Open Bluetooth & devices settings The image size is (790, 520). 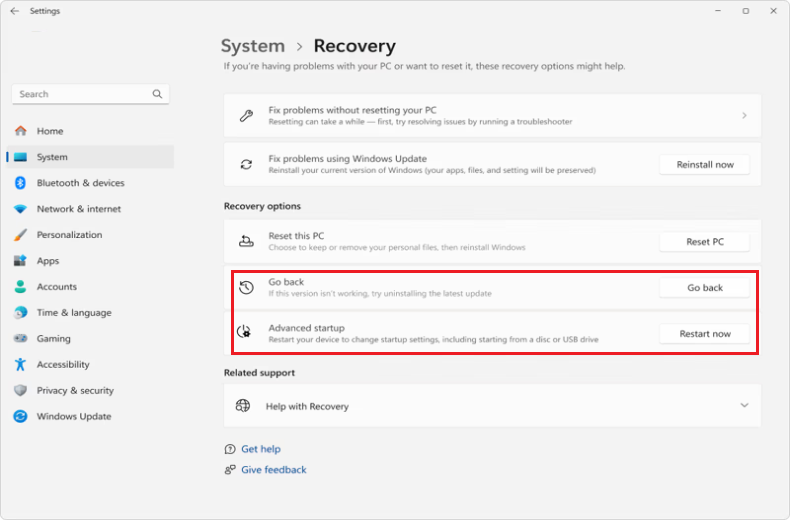91,183
